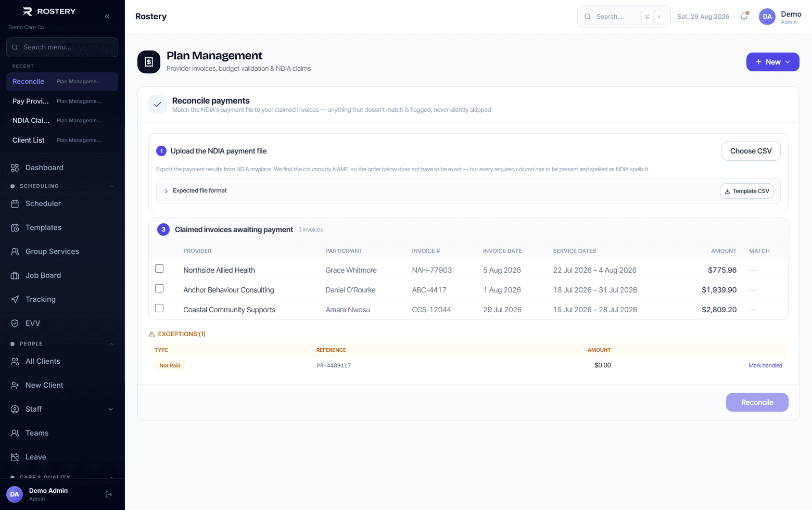Click the Amount column header in invoices table
This screenshot has width=812, height=510.
pyautogui.click(x=724, y=251)
